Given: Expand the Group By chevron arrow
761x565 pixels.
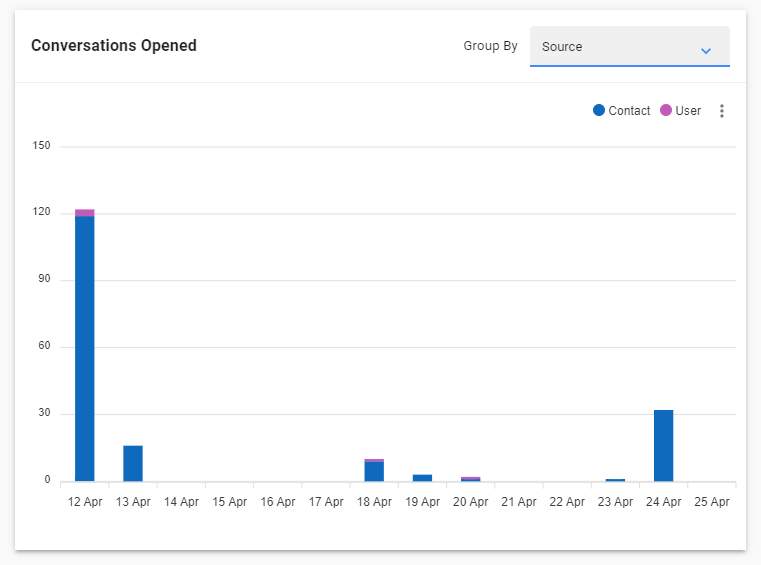Looking at the screenshot, I should (706, 50).
